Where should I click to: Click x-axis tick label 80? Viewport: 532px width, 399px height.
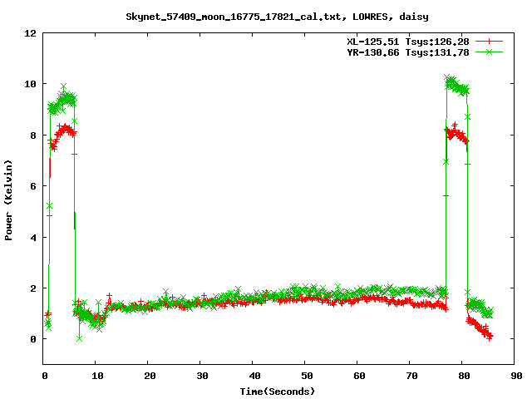point(464,376)
